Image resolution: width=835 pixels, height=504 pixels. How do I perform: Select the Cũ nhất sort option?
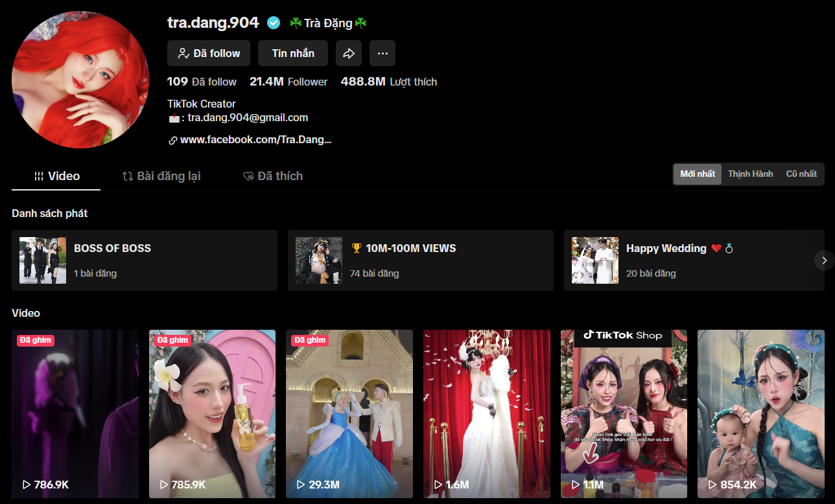pyautogui.click(x=801, y=174)
